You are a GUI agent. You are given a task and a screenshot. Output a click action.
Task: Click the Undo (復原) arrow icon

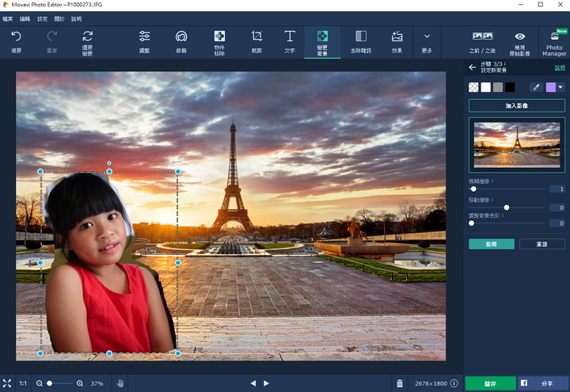point(16,36)
